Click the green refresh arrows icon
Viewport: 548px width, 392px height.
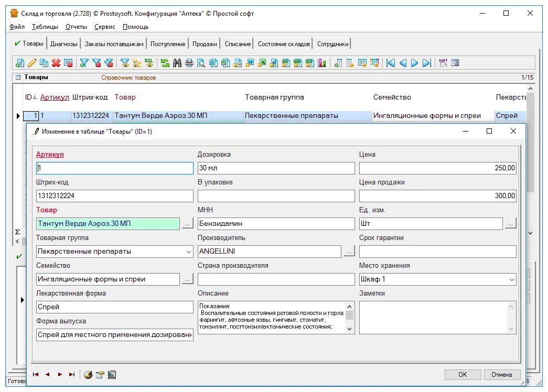coord(165,63)
